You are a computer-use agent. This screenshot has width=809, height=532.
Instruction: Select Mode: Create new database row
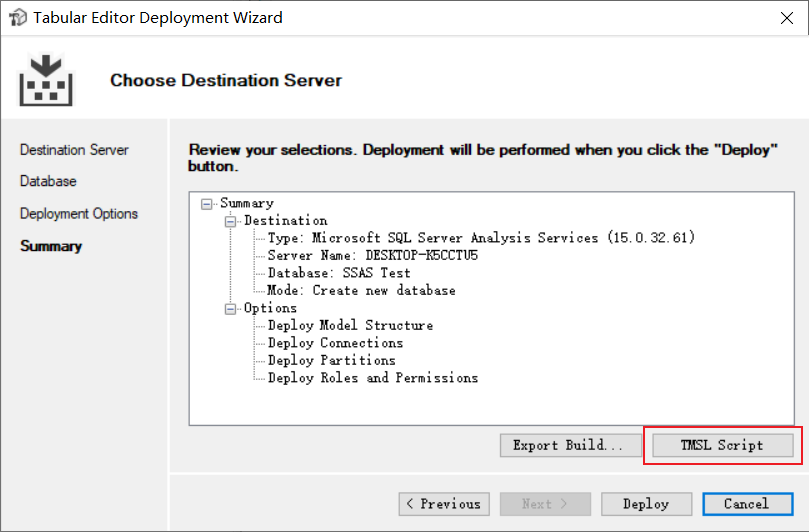tap(361, 291)
